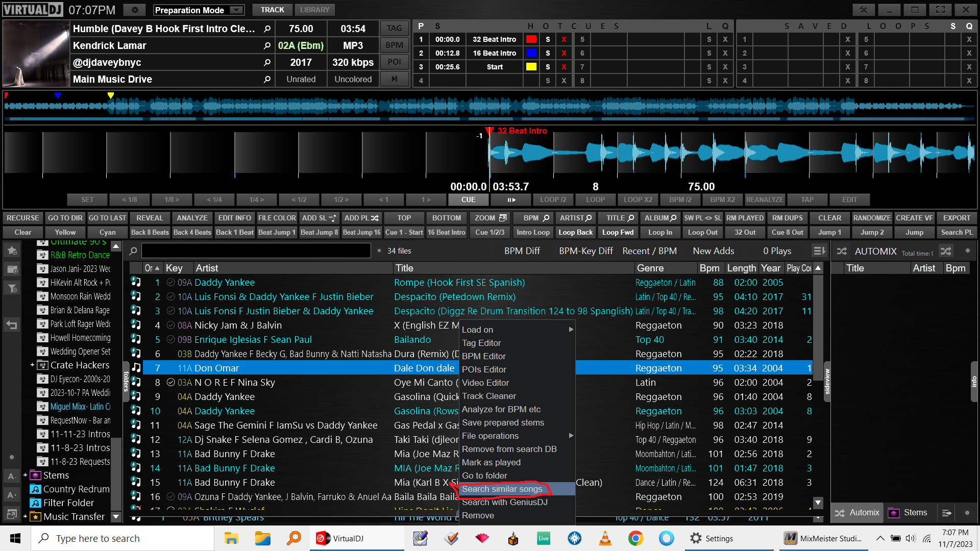
Task: Click the blue color swatch of hot cue 2
Action: coord(531,53)
